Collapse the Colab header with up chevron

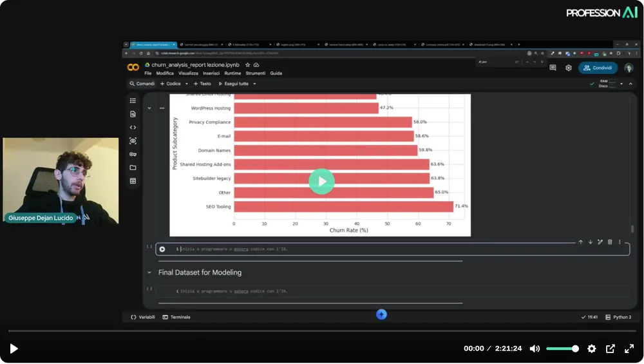click(x=631, y=84)
